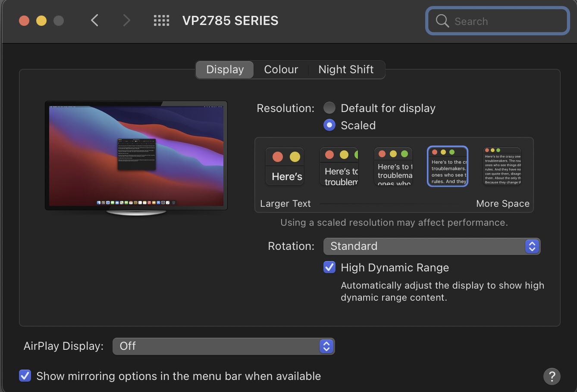Image resolution: width=577 pixels, height=392 pixels.
Task: Choose the second scaling thumbnail from Larger Text
Action: tap(339, 166)
